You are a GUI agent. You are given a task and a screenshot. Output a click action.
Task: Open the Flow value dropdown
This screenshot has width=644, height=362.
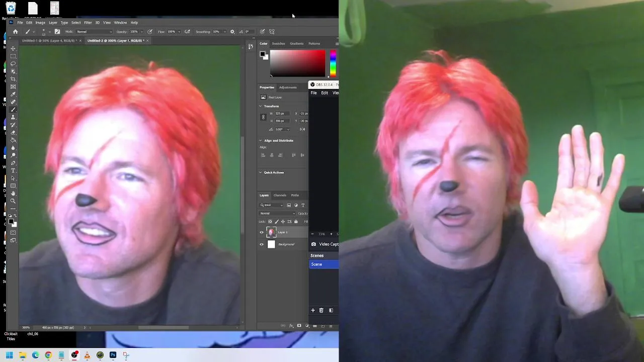(x=179, y=32)
